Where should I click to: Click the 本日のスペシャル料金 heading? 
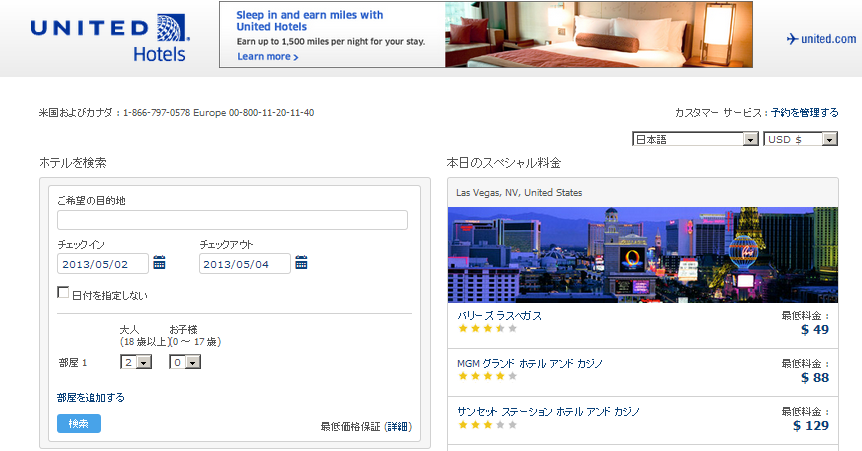[x=504, y=163]
